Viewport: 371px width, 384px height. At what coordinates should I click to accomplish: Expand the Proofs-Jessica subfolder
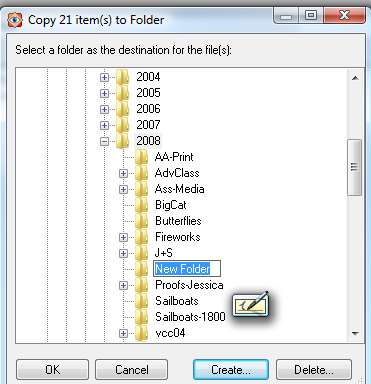123,285
